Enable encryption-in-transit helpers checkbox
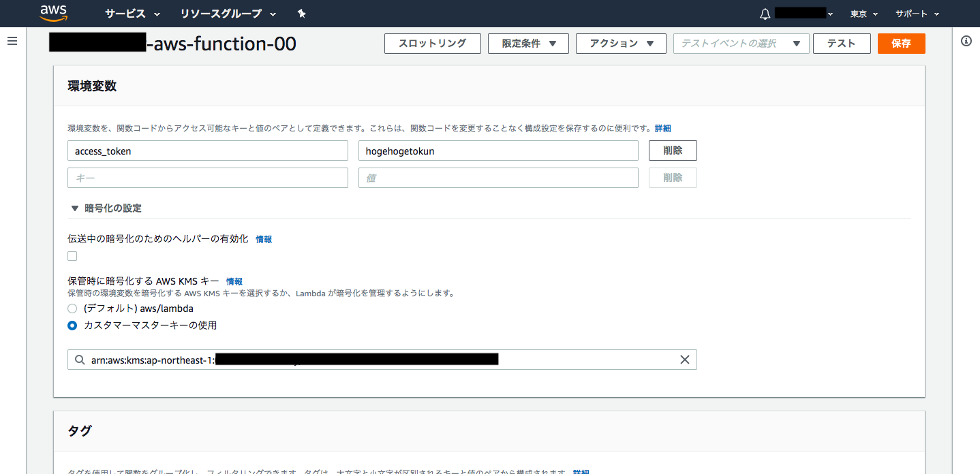 click(72, 256)
